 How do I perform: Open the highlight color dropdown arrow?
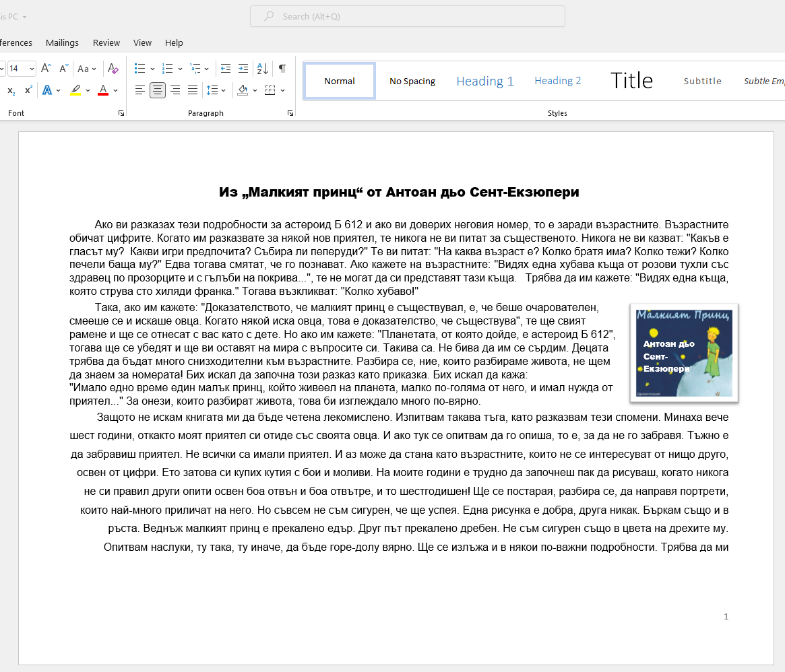coord(88,91)
